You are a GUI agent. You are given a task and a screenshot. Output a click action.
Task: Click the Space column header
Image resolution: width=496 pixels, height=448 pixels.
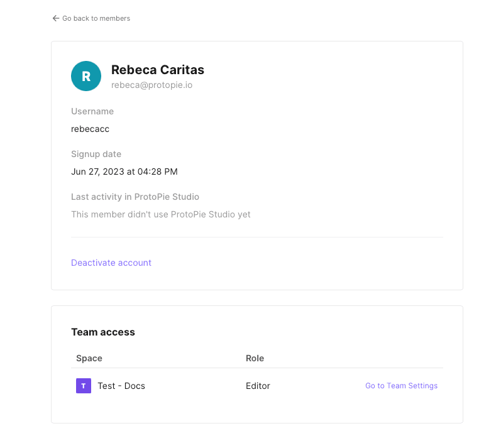coord(89,358)
